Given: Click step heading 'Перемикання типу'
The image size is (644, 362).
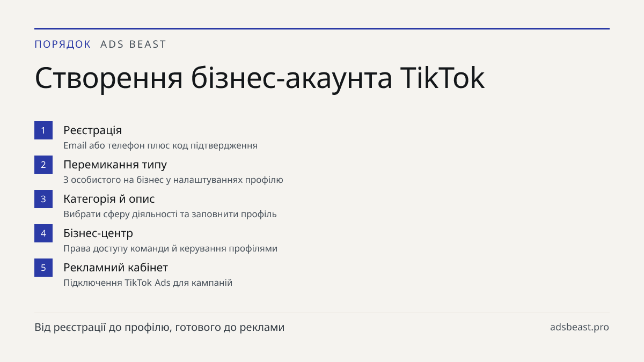Looking at the screenshot, I should point(115,165).
